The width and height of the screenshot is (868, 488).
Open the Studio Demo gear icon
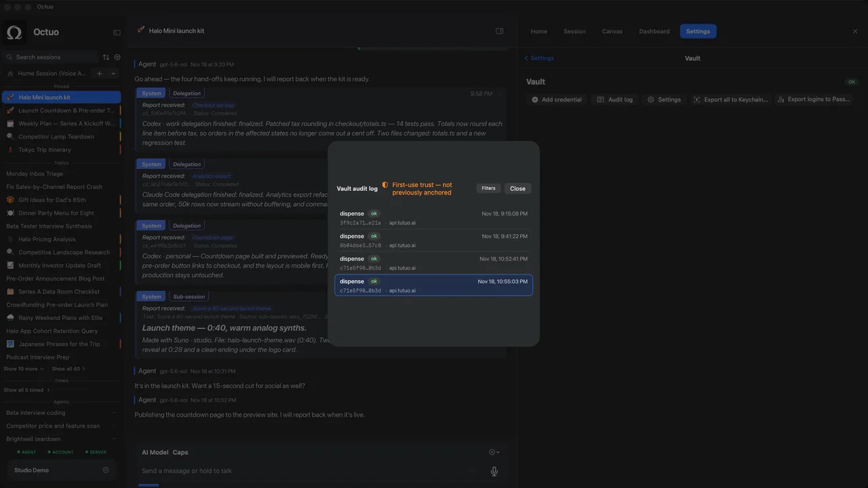point(105,470)
